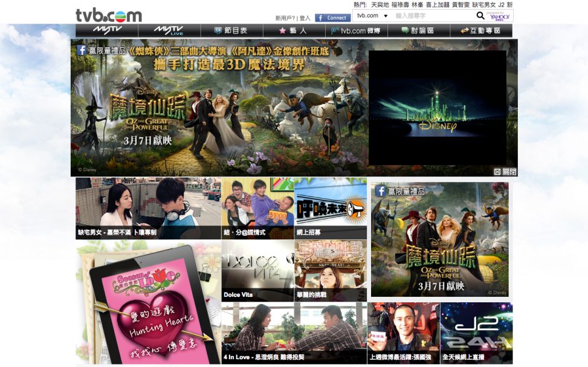The height and width of the screenshot is (367, 588).
Task: Click the weibo icon beside tvb.com 微博
Action: 335,31
